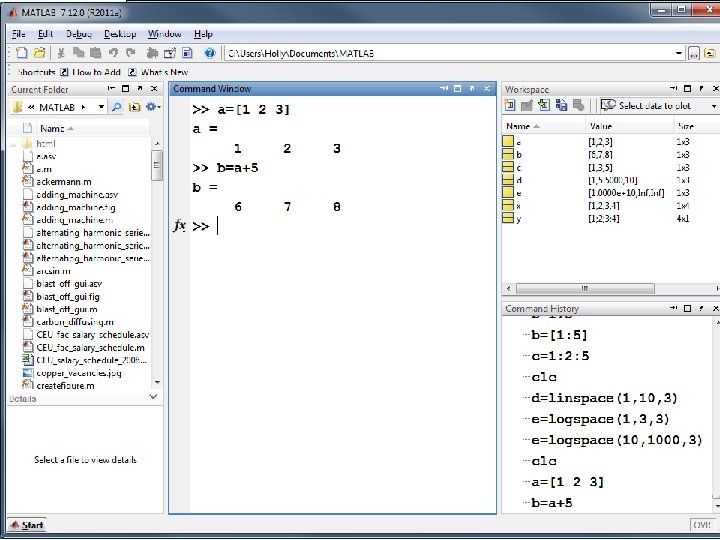Screen dimensions: 720x540
Task: Click the Command Window prompt line
Action: [x=342, y=226]
